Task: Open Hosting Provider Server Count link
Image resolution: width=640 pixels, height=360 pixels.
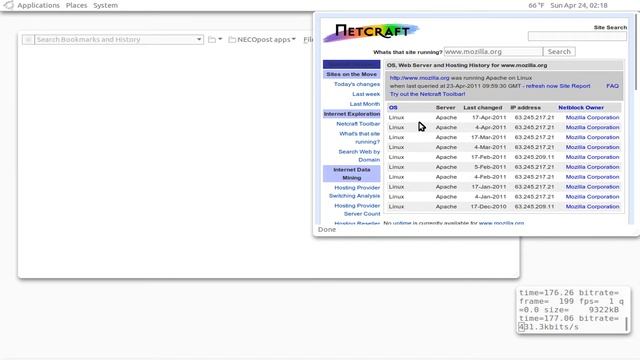Action: point(357,209)
